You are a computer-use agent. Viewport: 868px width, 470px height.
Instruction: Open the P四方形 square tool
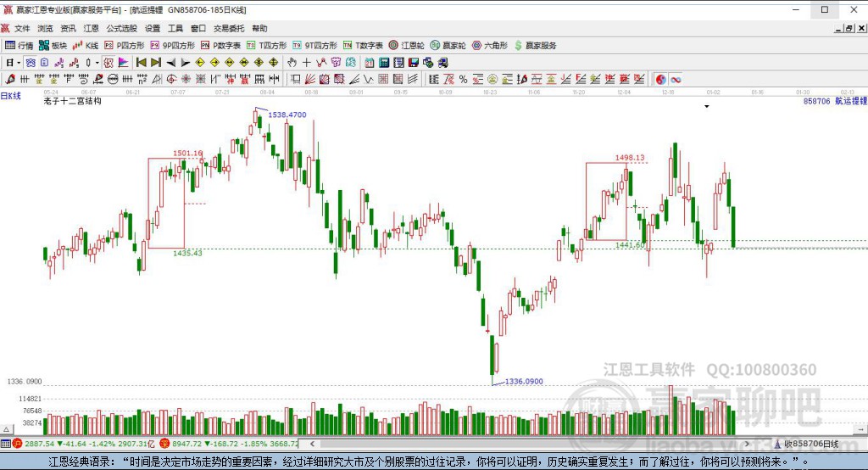tap(124, 46)
